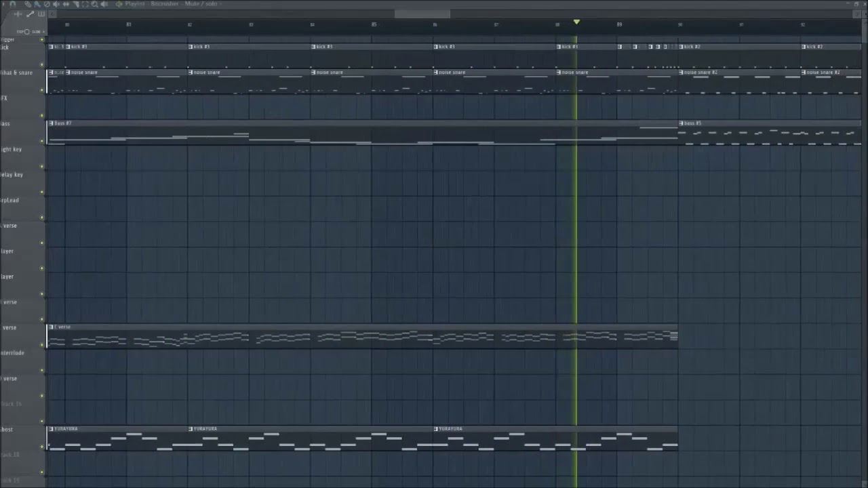Toggle the delay key track LED

(x=42, y=192)
